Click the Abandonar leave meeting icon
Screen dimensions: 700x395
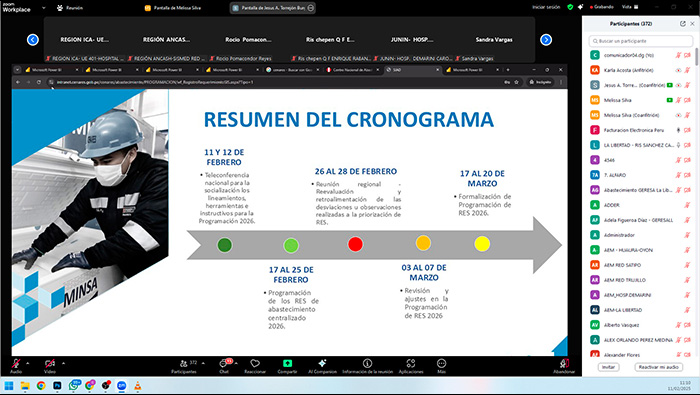pyautogui.click(x=564, y=363)
